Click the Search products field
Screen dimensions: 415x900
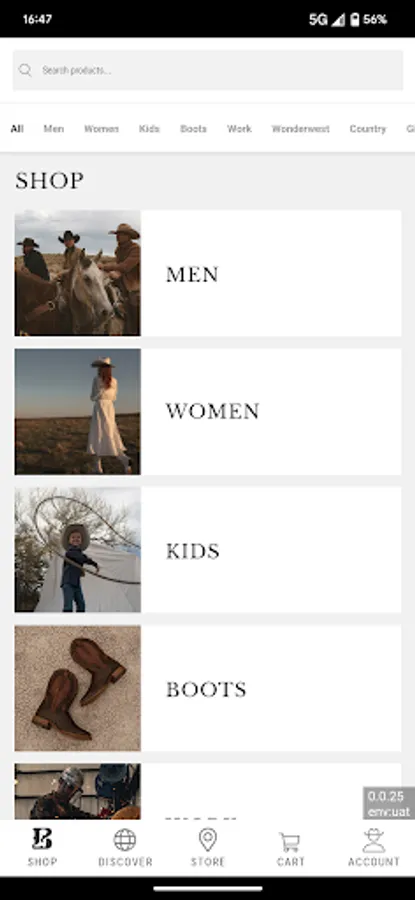208,70
